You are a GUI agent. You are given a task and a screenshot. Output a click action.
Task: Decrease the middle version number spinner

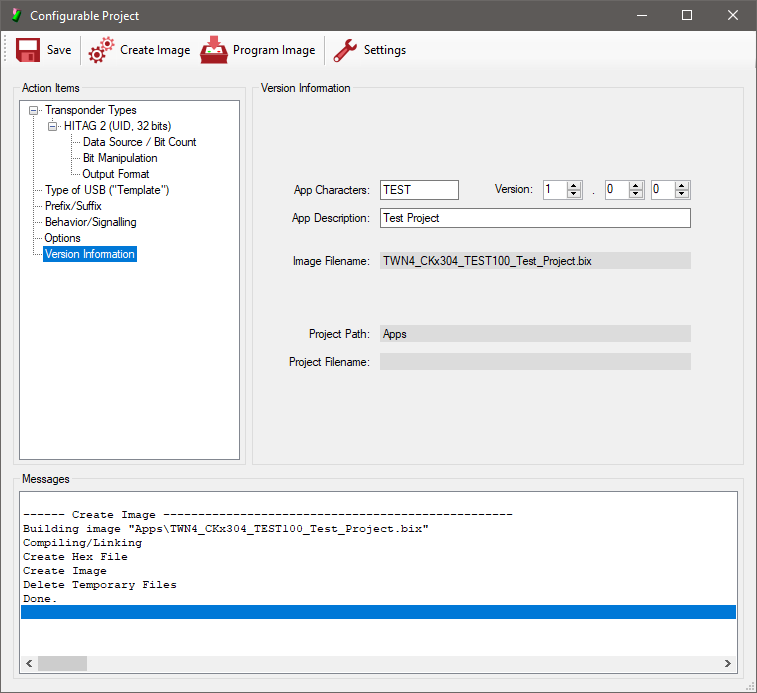tap(635, 194)
